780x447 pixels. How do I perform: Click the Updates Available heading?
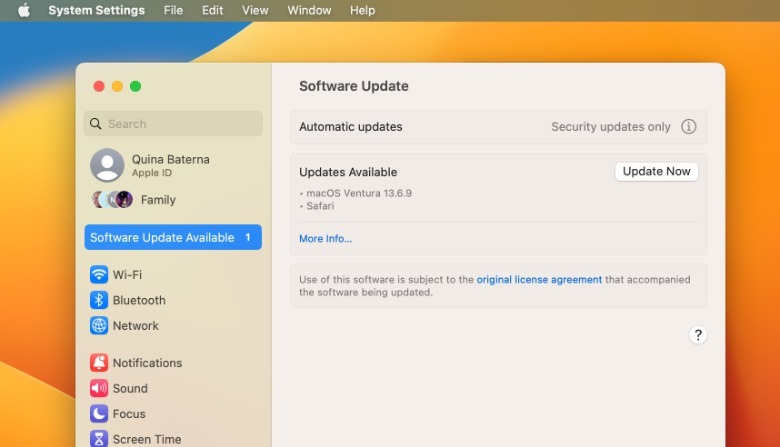348,172
